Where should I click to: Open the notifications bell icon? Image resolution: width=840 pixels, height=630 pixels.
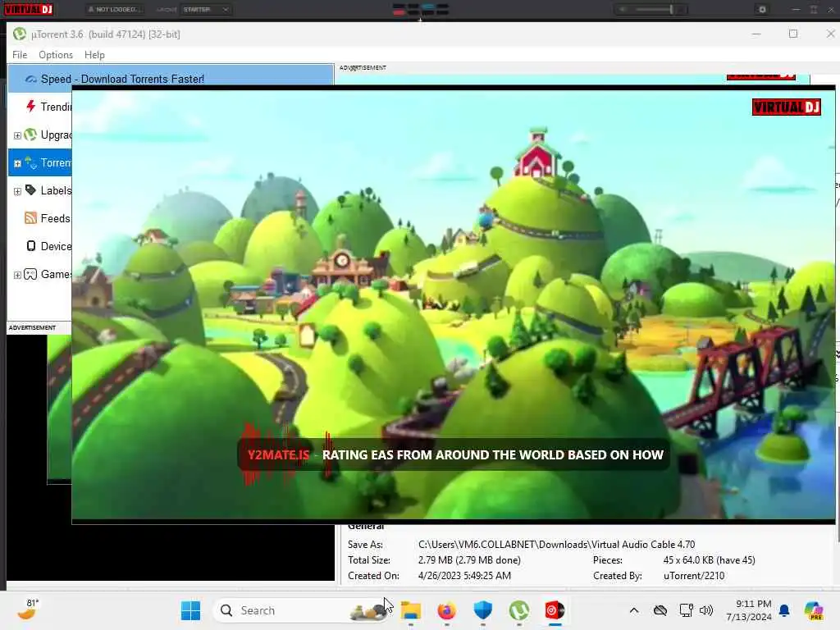(784, 610)
